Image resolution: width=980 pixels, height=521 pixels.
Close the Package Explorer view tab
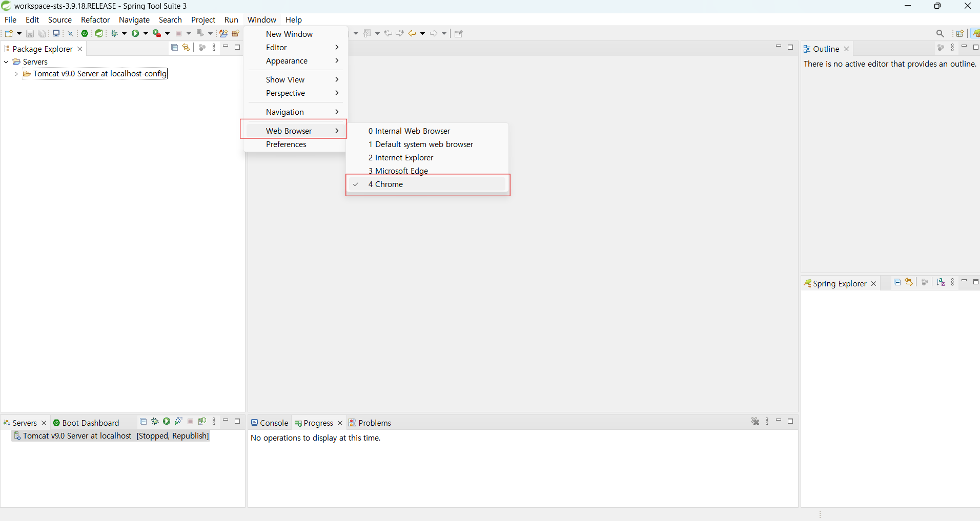pyautogui.click(x=79, y=49)
